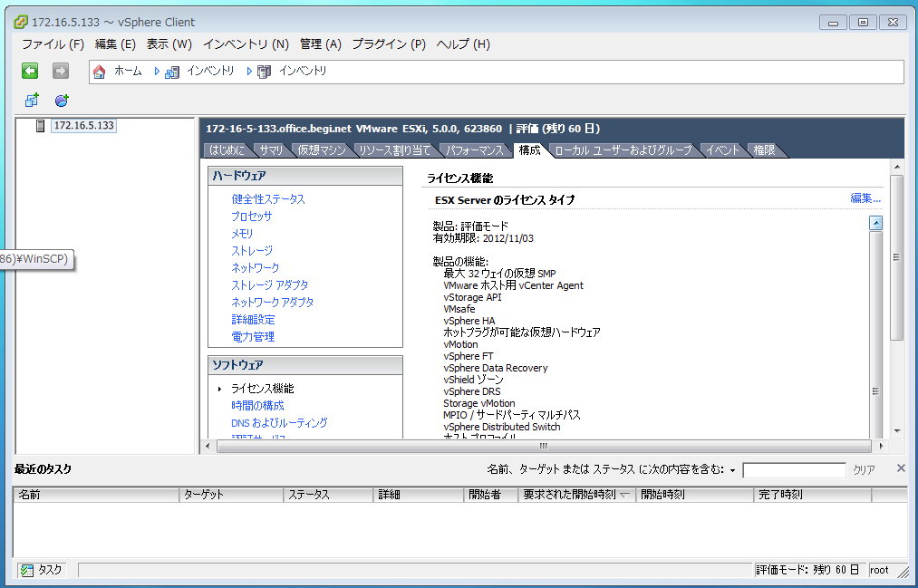The image size is (918, 588).
Task: Sort tasks by 開始者 column header
Action: pyautogui.click(x=491, y=495)
